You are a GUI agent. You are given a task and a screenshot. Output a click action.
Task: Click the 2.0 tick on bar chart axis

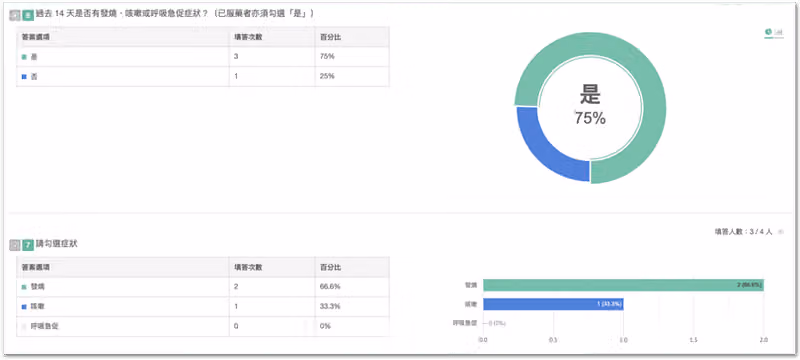tap(763, 340)
